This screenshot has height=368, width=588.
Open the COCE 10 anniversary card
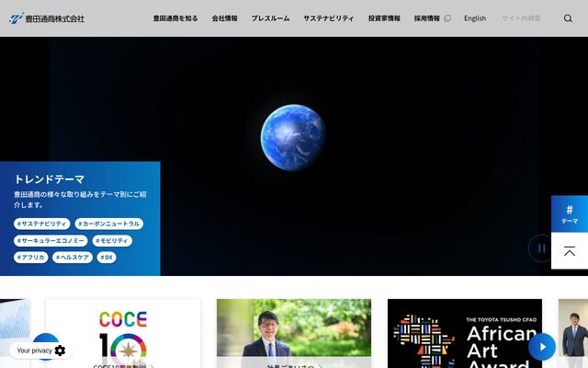[x=123, y=333]
